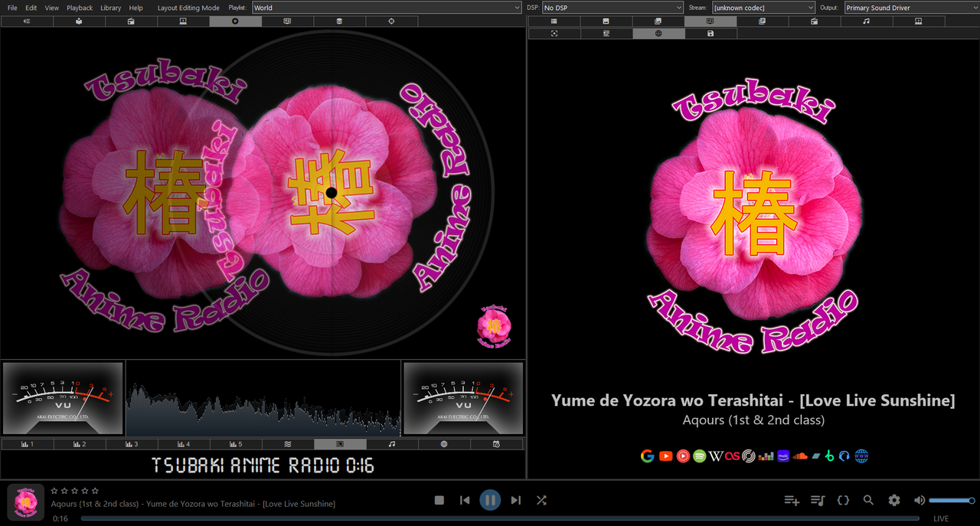Switch to visualization tab 2

79,444
